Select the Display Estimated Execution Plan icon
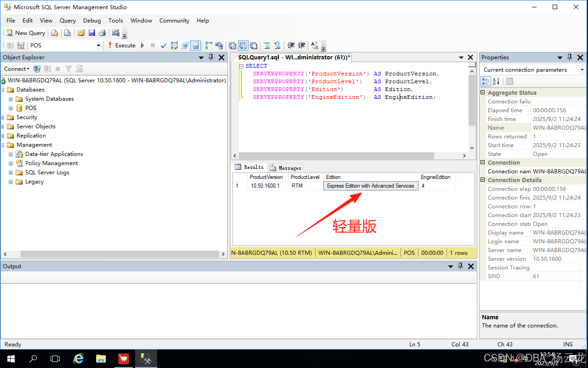 tap(174, 46)
